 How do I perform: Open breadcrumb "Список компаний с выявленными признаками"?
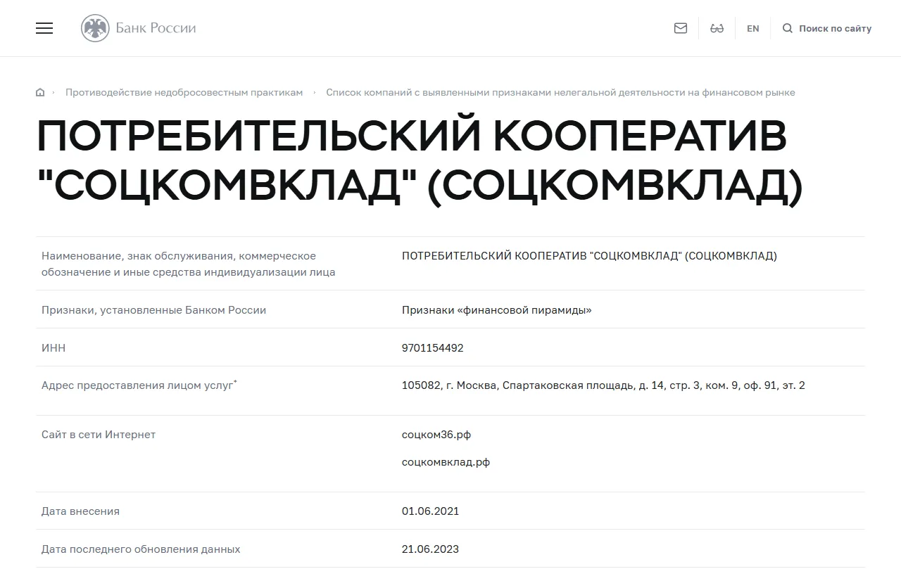click(560, 93)
